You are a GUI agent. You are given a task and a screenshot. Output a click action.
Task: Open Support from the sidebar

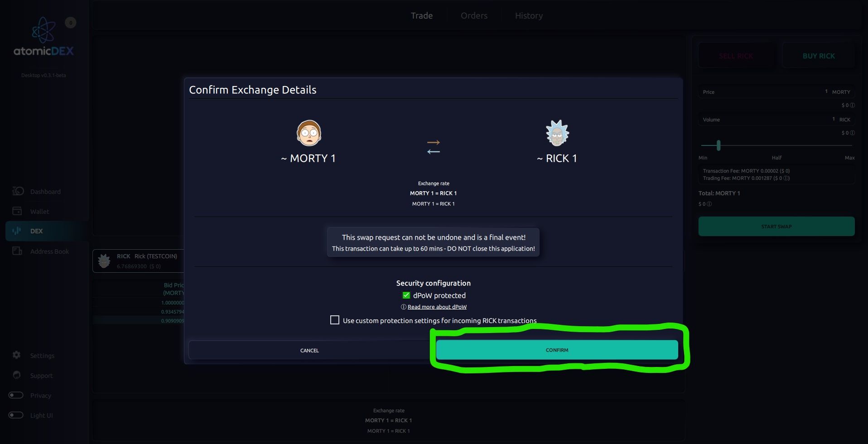tap(41, 376)
